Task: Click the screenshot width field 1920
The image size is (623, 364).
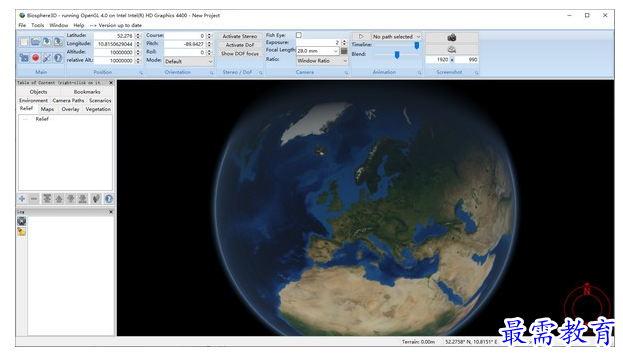Action: click(437, 60)
